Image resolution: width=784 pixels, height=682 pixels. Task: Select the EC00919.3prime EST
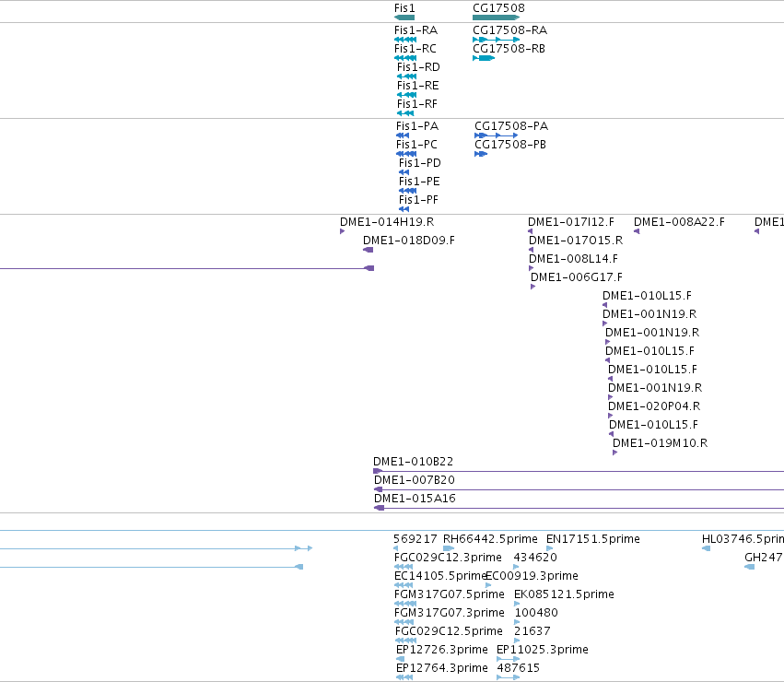click(x=488, y=585)
